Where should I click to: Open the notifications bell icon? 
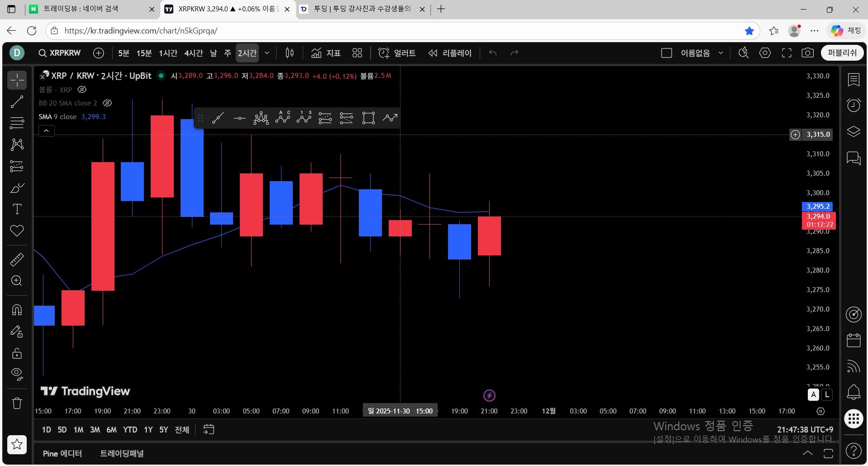(854, 392)
